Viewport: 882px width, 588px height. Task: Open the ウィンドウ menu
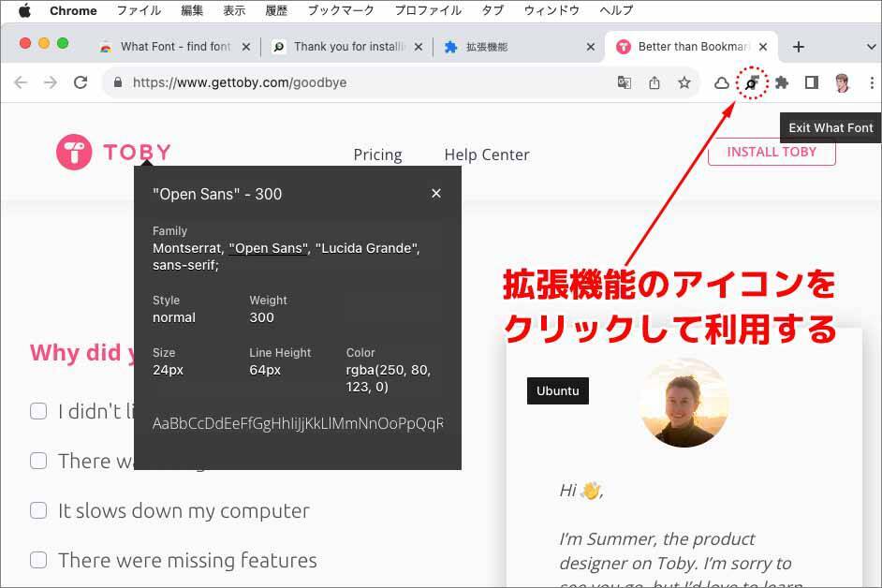[551, 10]
